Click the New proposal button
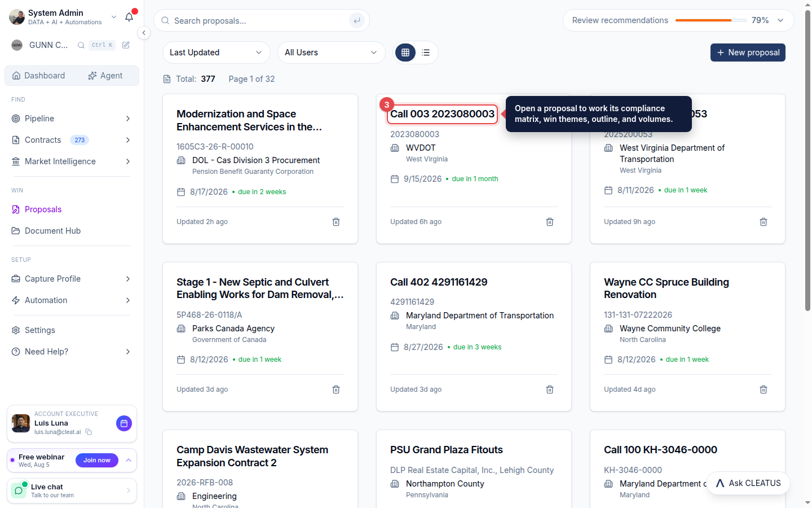Image resolution: width=812 pixels, height=508 pixels. coord(748,52)
